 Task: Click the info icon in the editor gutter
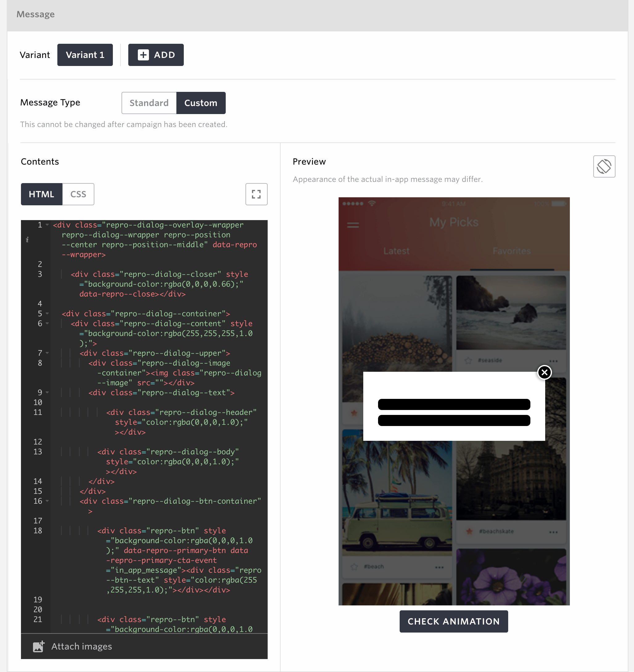pyautogui.click(x=28, y=240)
